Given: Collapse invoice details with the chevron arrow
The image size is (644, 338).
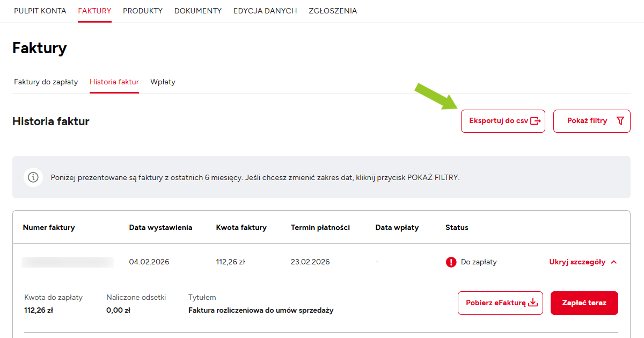Looking at the screenshot, I should pos(614,262).
